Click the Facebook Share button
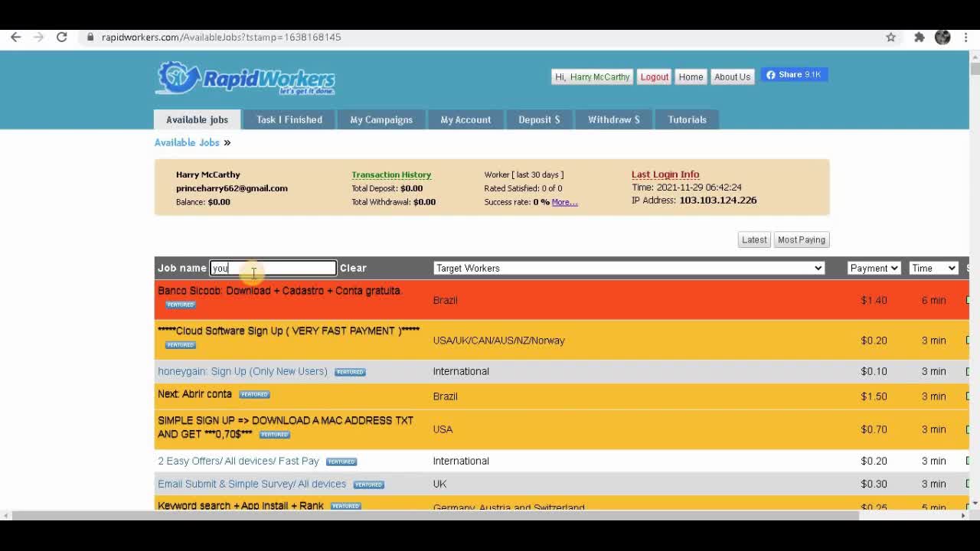 (x=794, y=74)
